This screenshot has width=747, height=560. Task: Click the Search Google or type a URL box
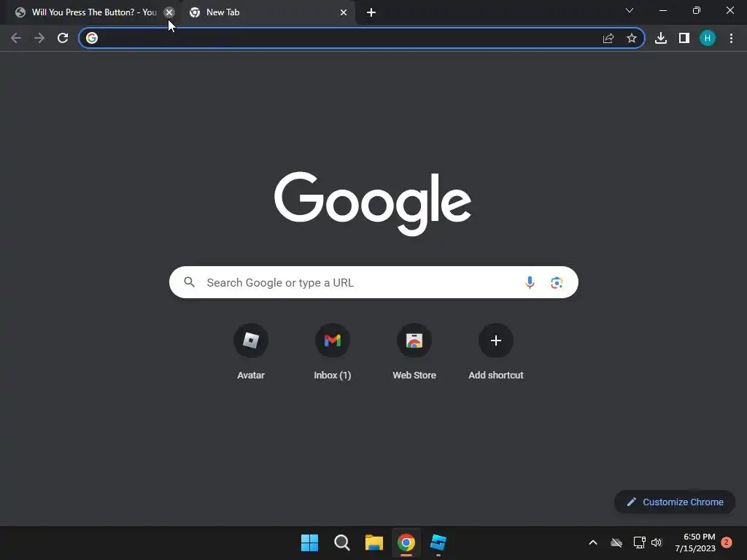pyautogui.click(x=373, y=282)
